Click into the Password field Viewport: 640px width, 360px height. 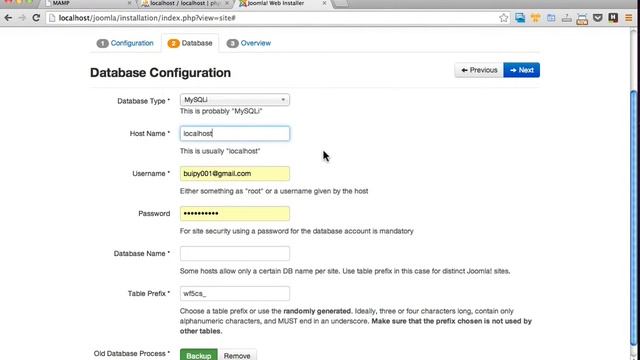tap(235, 213)
